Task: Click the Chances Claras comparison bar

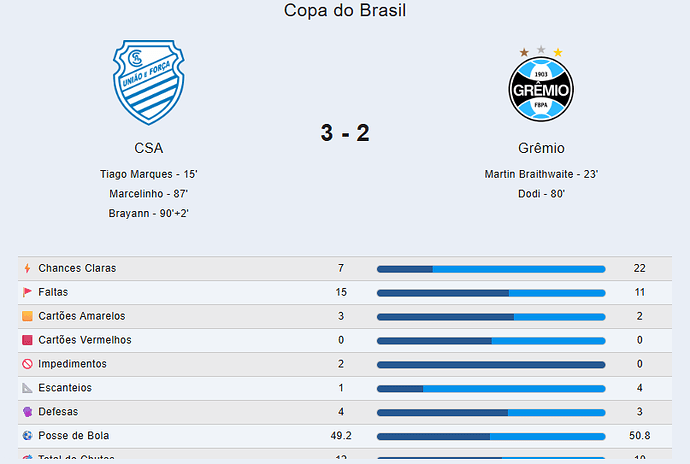Action: (x=491, y=269)
